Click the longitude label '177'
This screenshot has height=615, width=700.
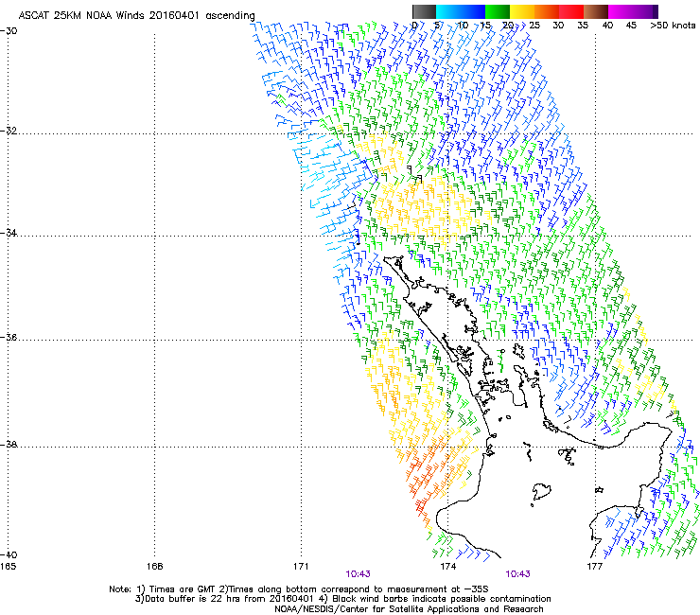(x=594, y=567)
